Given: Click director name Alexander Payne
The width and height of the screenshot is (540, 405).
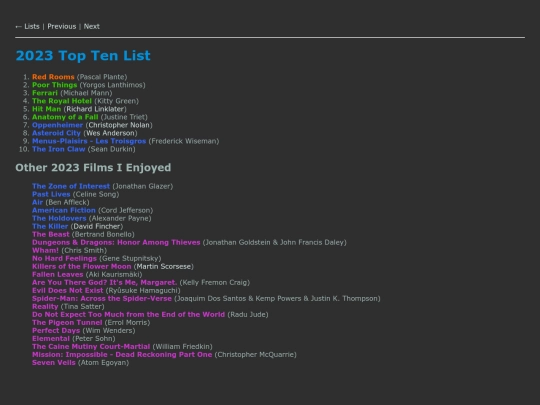Looking at the screenshot, I should 120,218.
